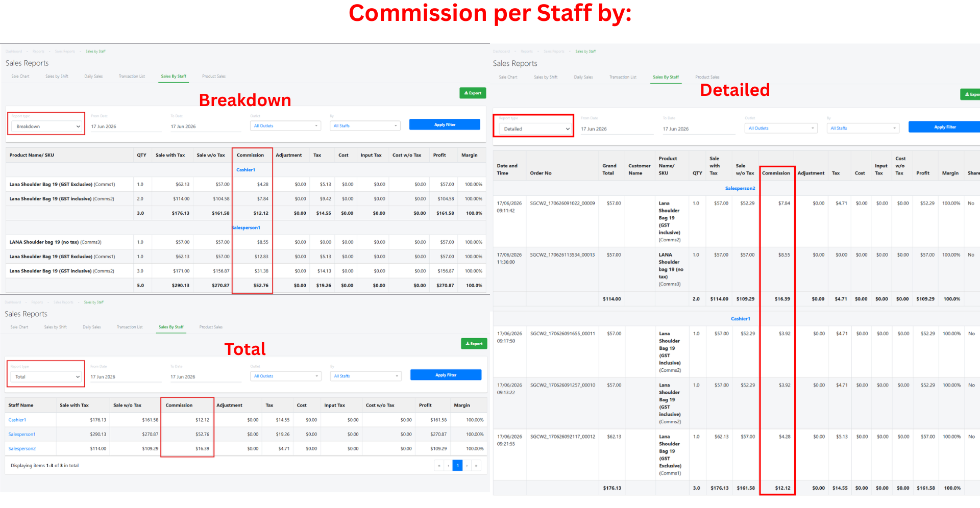Switch to Transaction List tab in Breakdown panel
The image size is (980, 508).
(132, 77)
